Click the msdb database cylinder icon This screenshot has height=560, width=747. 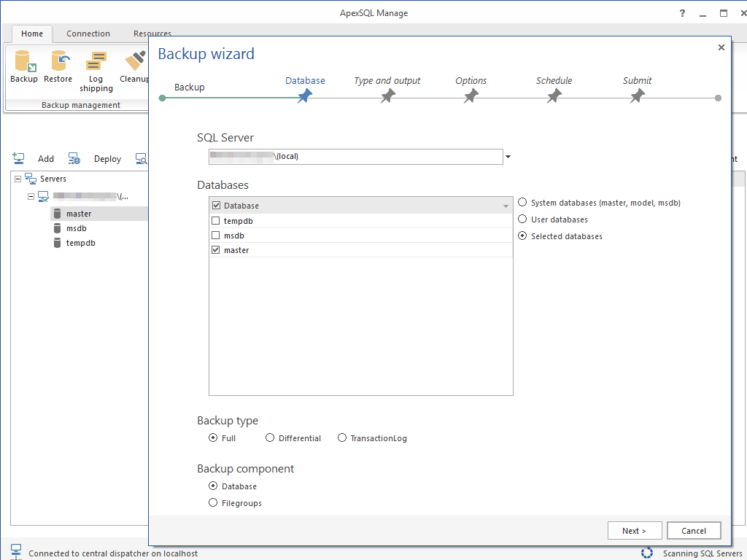[x=57, y=228]
